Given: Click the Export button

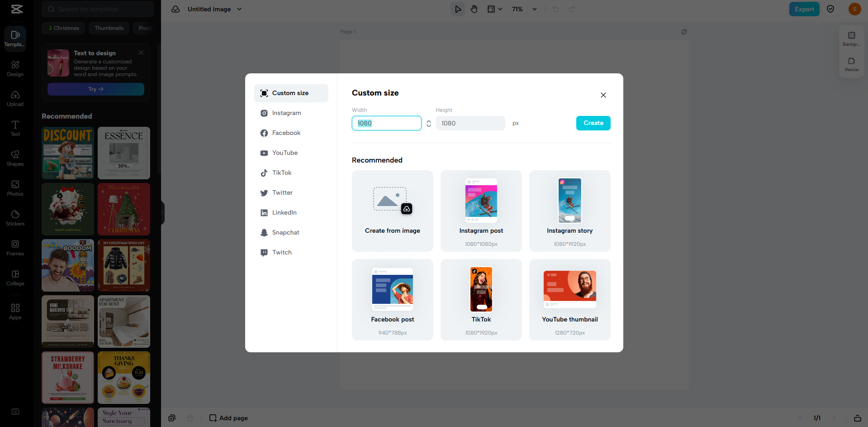Looking at the screenshot, I should point(804,9).
